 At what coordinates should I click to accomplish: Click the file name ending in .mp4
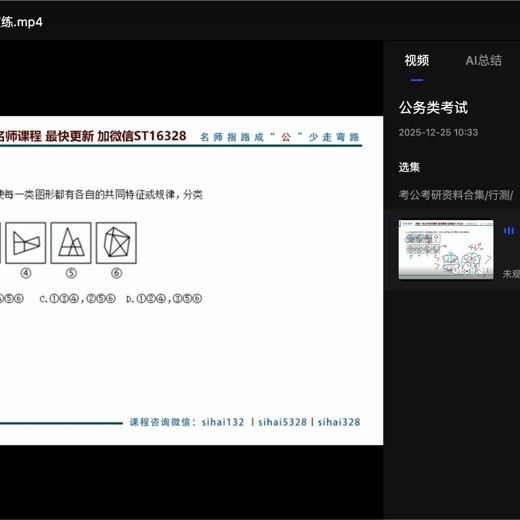21,22
